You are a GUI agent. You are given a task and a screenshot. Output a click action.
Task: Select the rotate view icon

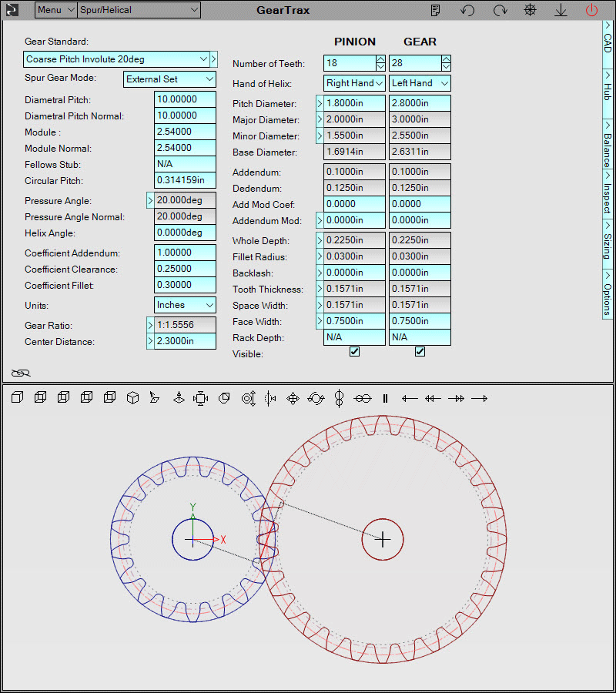coord(316,398)
